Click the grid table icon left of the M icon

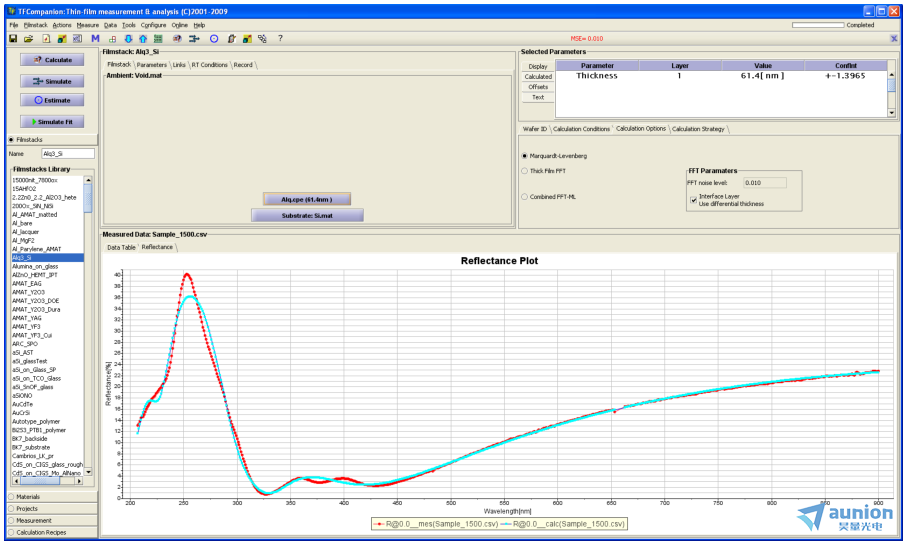tap(77, 39)
